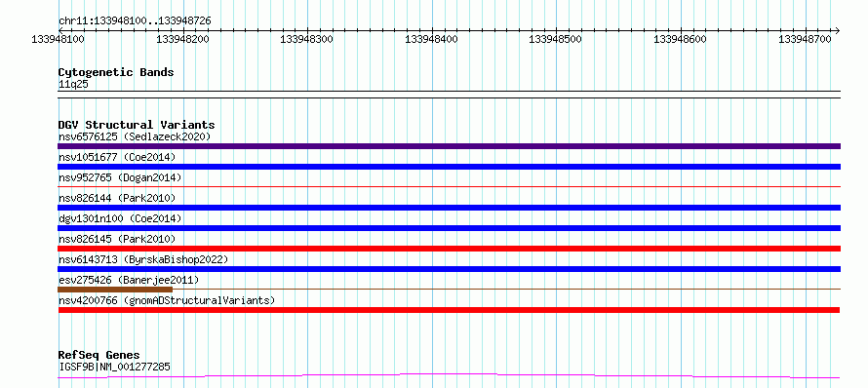Click the chr11:133948100..133948726 region label
Image resolution: width=868 pixels, height=388 pixels.
(x=135, y=20)
